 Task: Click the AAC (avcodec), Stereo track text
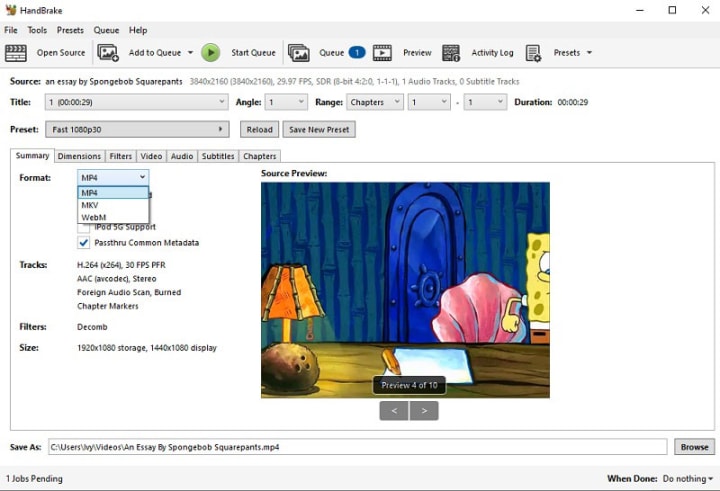tap(117, 279)
